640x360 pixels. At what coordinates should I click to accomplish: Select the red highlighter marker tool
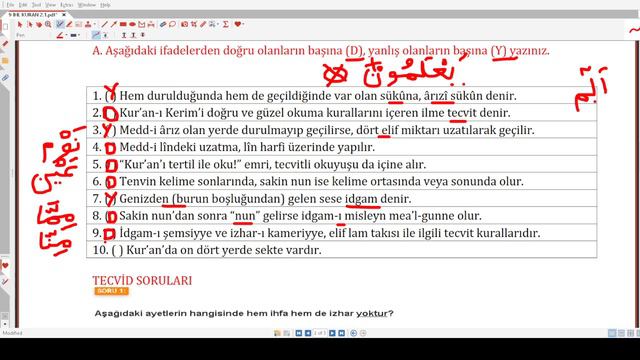[69, 24]
